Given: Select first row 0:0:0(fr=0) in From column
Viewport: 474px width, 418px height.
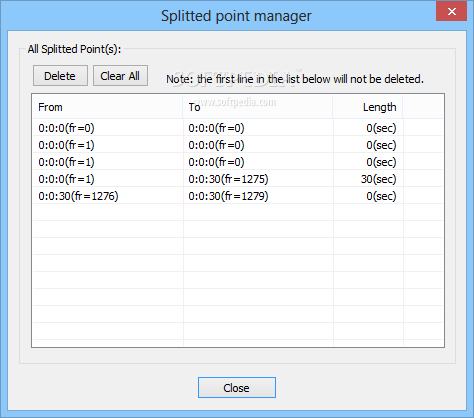Looking at the screenshot, I should click(x=66, y=128).
